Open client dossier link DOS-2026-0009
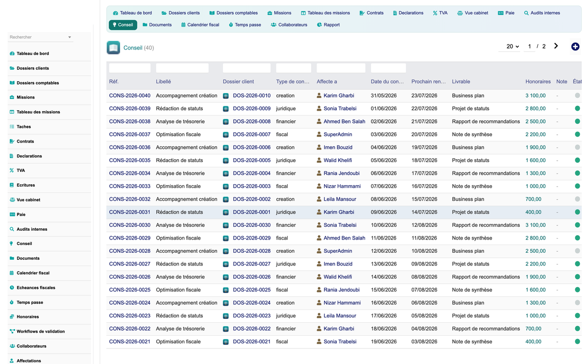 [x=252, y=108]
